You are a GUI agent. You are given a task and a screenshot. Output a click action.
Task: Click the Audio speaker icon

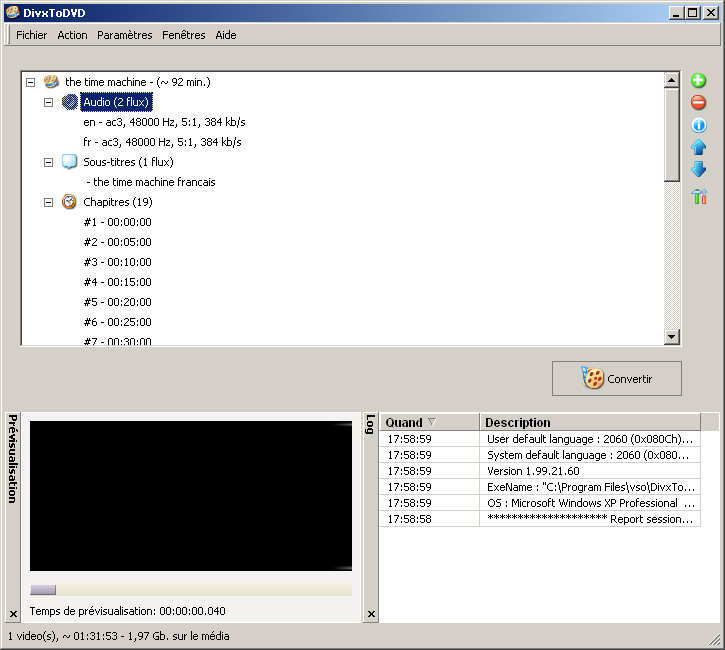point(69,102)
